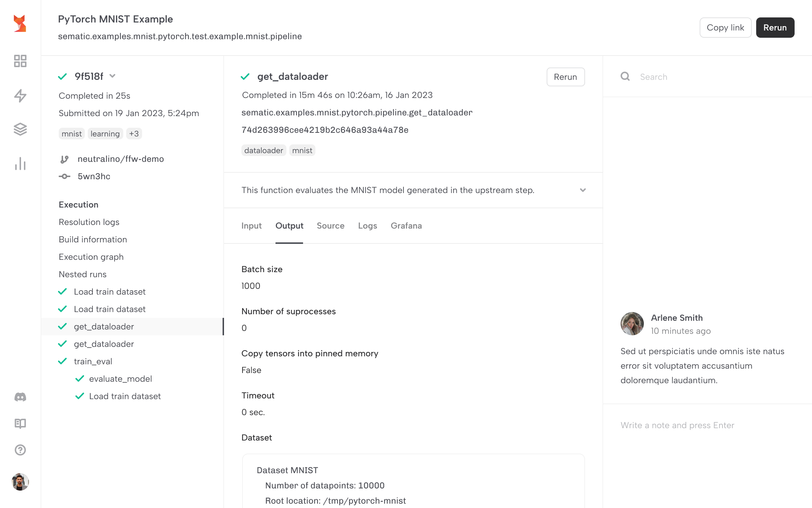Click the 'Completed in 25s' text

click(x=94, y=96)
